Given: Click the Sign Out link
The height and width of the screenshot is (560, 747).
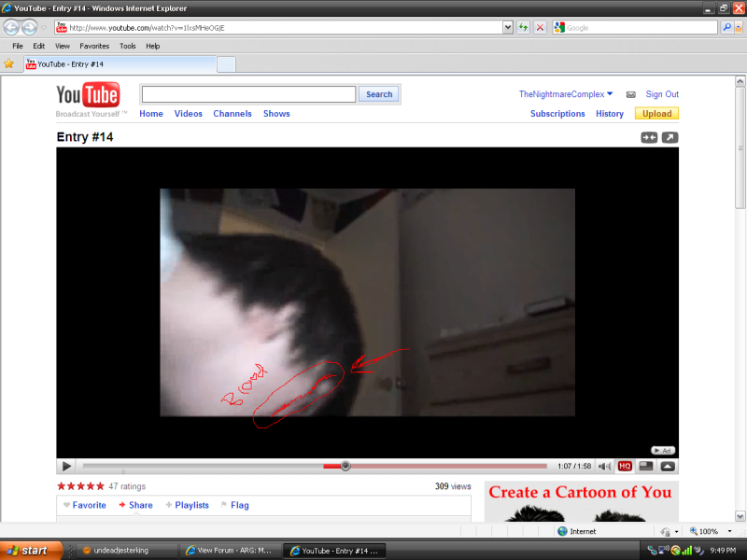Looking at the screenshot, I should click(x=662, y=94).
